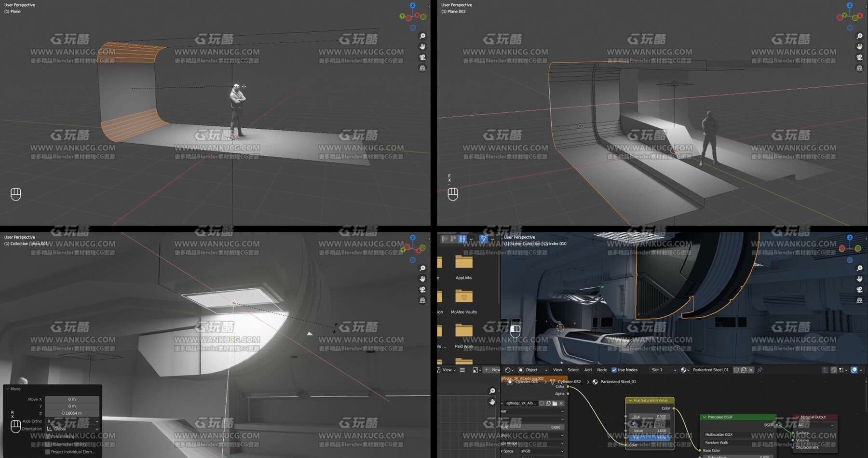Open Node menu in node editor
This screenshot has height=458, width=868.
coord(602,370)
